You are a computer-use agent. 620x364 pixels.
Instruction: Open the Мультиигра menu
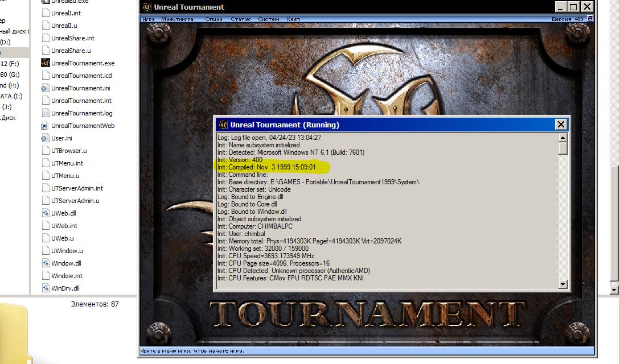(177, 19)
